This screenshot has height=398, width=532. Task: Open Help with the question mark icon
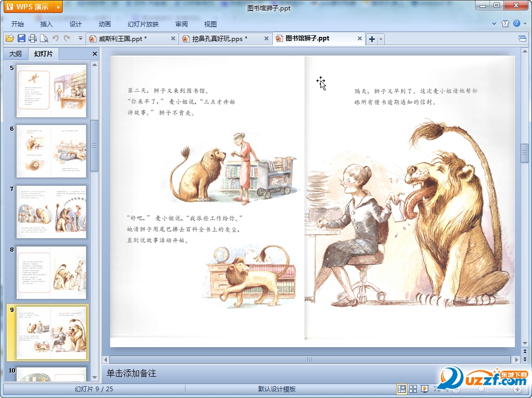pyautogui.click(x=516, y=23)
